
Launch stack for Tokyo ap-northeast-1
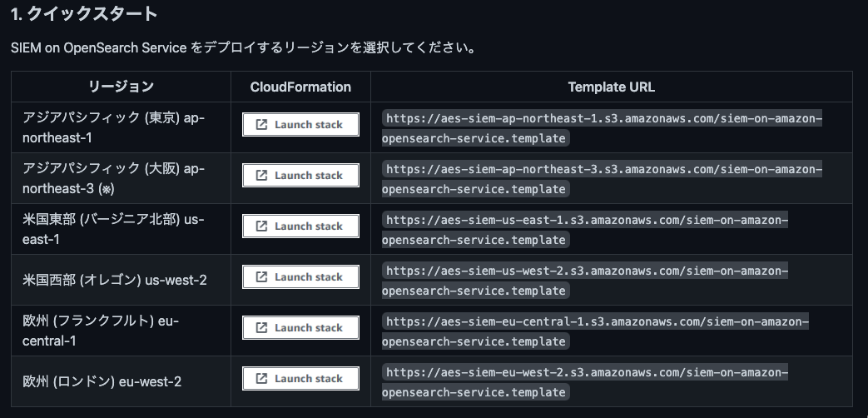point(300,125)
